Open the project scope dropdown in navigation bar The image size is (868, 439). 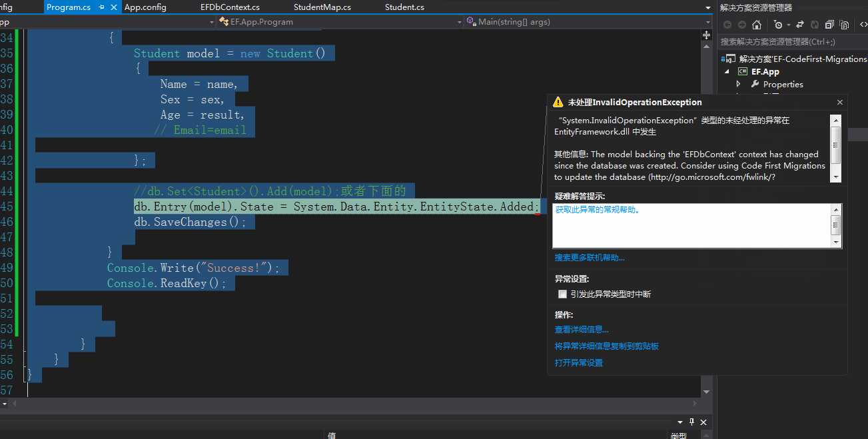click(x=212, y=22)
